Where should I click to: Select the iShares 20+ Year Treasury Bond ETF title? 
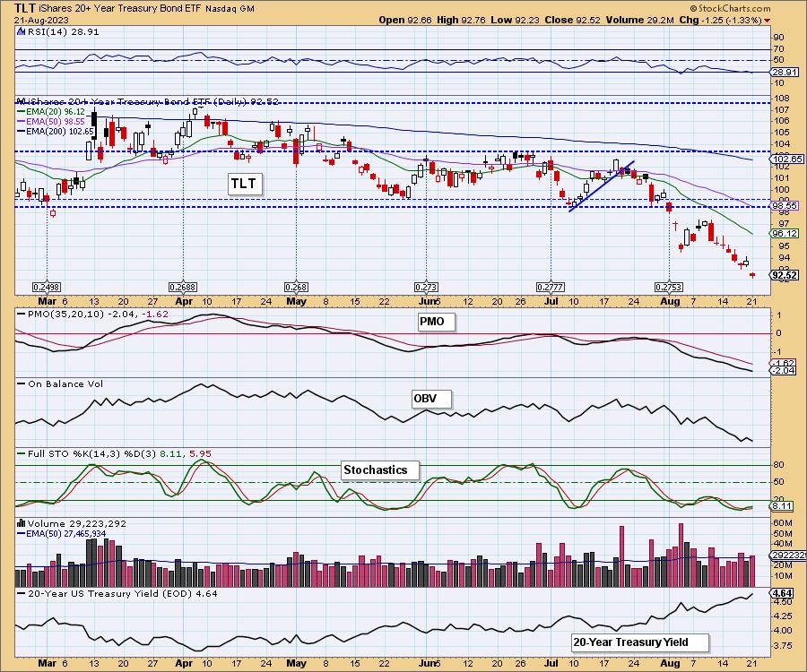[x=120, y=9]
